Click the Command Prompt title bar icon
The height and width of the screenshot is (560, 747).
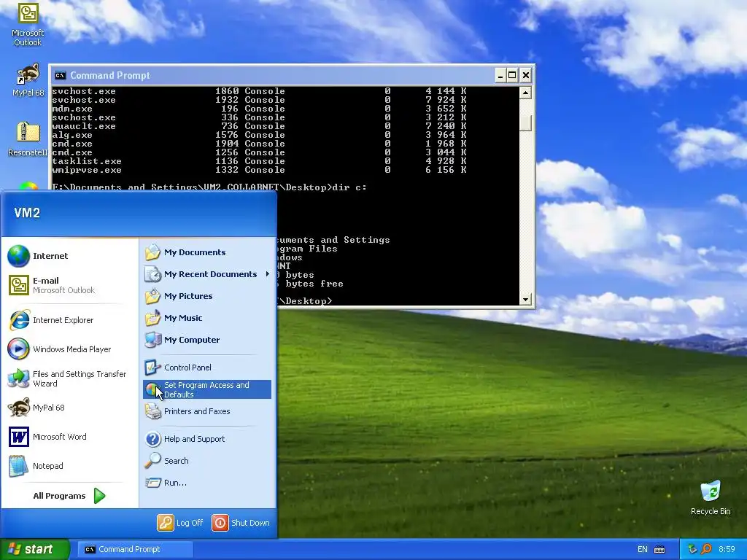coord(60,75)
